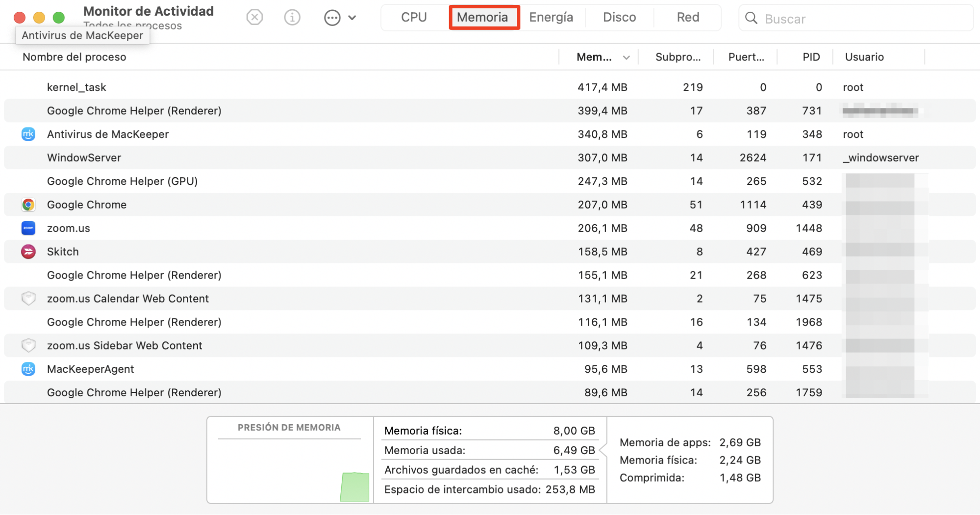Click the yellow minimize window button

39,18
